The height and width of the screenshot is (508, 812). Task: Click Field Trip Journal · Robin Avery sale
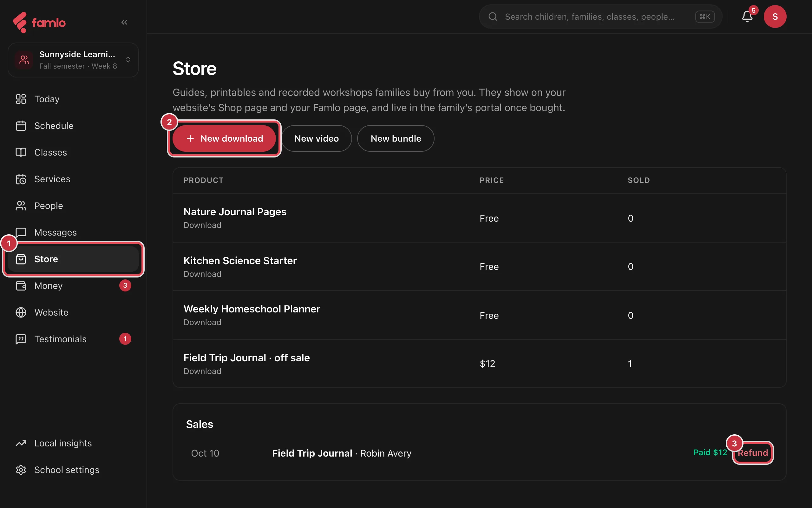pyautogui.click(x=342, y=453)
